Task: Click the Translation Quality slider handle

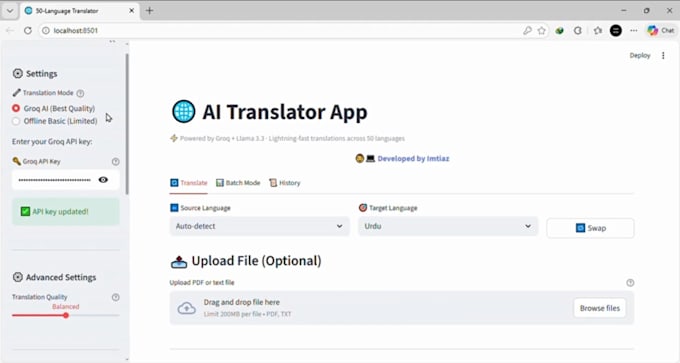Action: [x=66, y=315]
